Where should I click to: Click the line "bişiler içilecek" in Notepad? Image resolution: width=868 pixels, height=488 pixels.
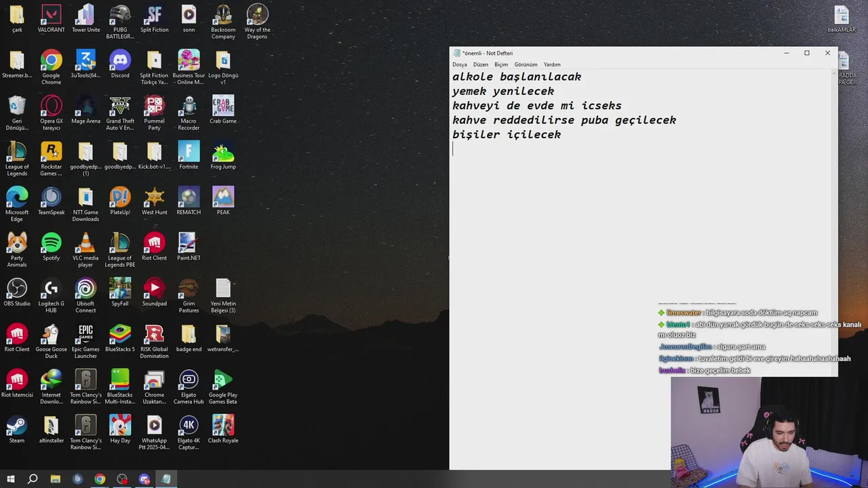(507, 135)
